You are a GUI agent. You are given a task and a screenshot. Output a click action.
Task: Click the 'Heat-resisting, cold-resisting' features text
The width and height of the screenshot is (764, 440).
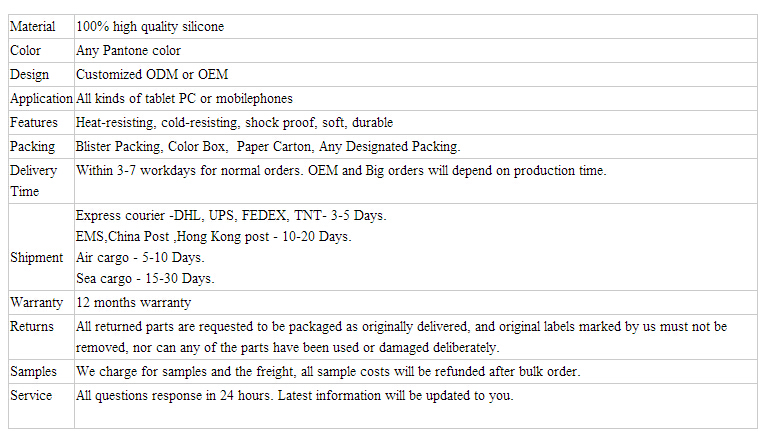coord(157,122)
